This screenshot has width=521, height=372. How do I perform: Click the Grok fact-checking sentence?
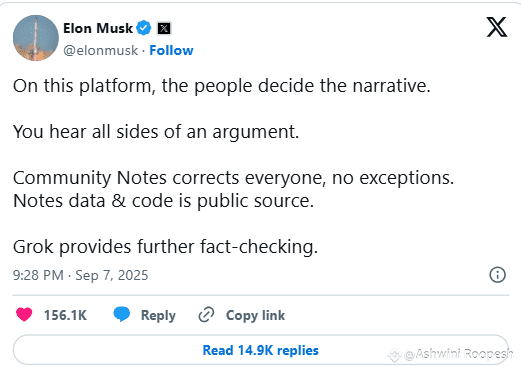165,247
